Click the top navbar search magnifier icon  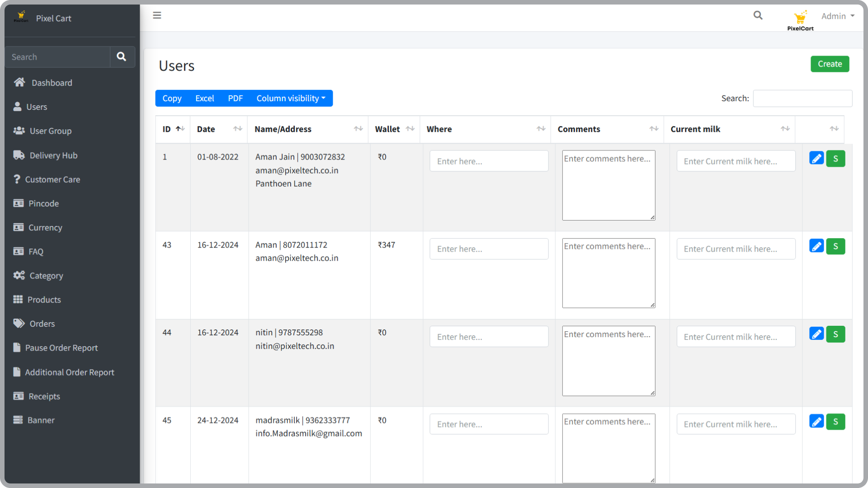pyautogui.click(x=758, y=15)
